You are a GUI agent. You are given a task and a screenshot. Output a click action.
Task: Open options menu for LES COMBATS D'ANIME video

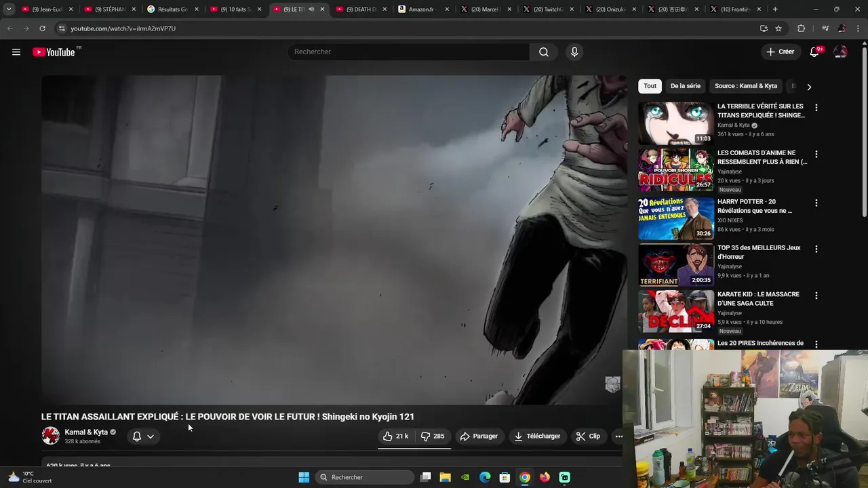[x=816, y=155]
